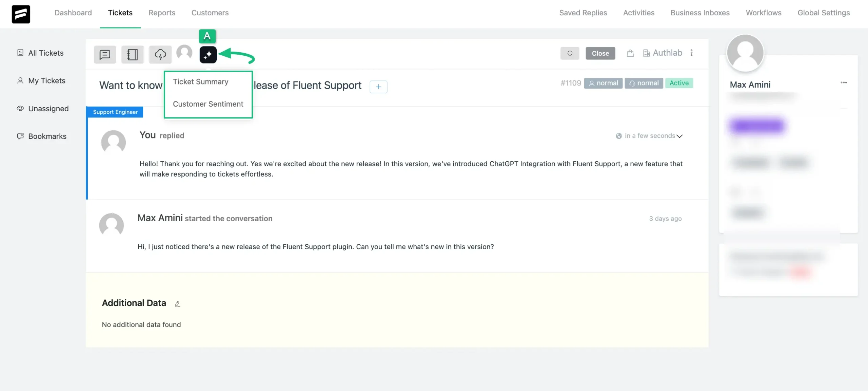Screen dimensions: 868x391
Task: Show My Tickets list
Action: tap(47, 80)
